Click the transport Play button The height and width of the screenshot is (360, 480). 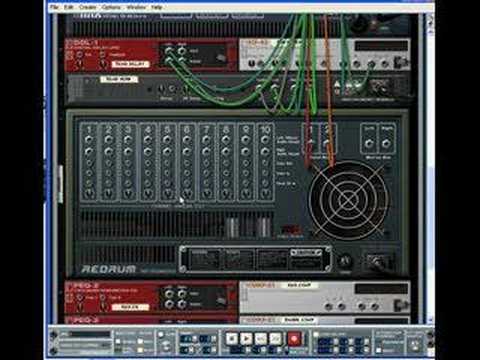[x=246, y=338]
